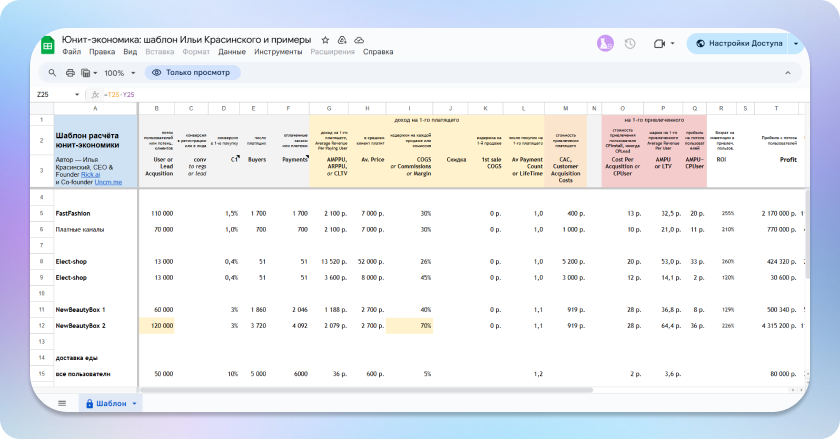Select the yellow highlighted cell 120 000
The width and height of the screenshot is (840, 439).
pyautogui.click(x=155, y=325)
